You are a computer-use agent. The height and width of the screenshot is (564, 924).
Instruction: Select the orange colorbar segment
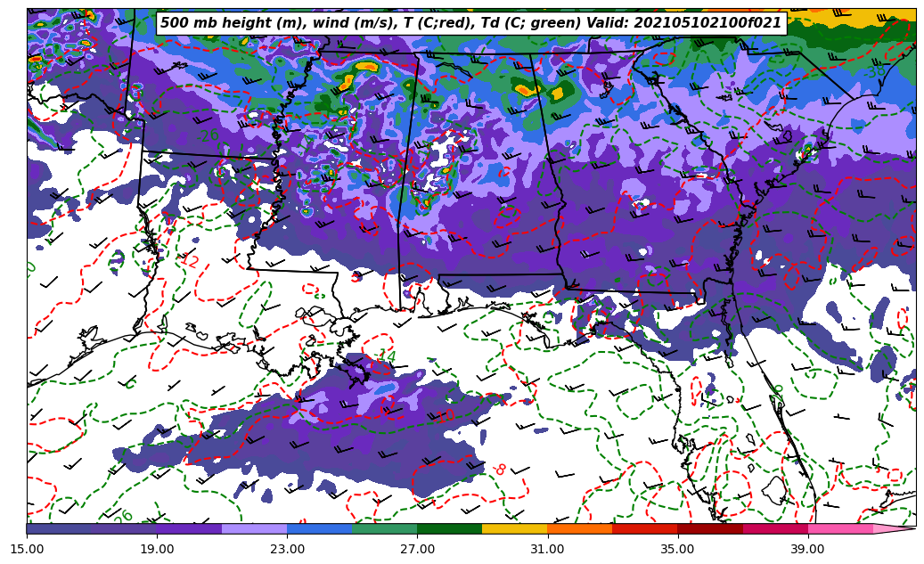580,529
